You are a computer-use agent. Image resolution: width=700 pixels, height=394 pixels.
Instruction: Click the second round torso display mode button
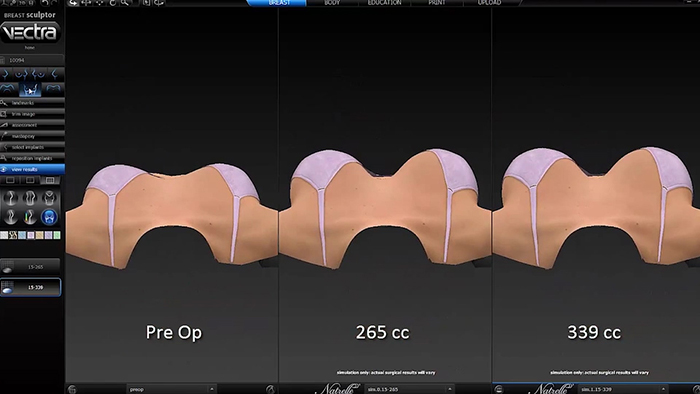29,198
